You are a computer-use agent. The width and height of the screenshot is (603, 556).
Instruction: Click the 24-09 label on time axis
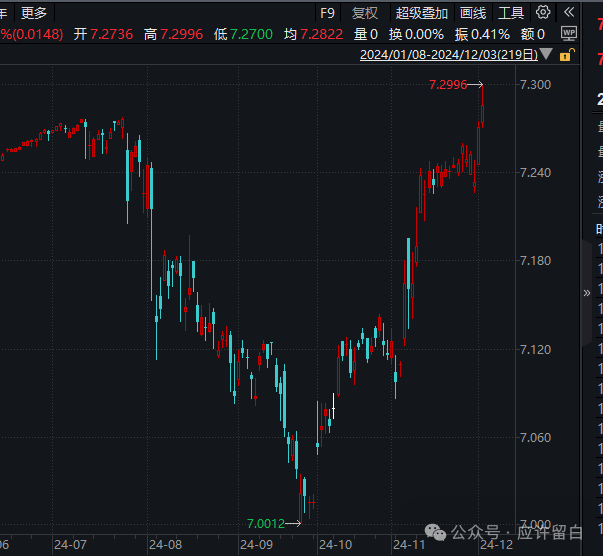point(254,545)
